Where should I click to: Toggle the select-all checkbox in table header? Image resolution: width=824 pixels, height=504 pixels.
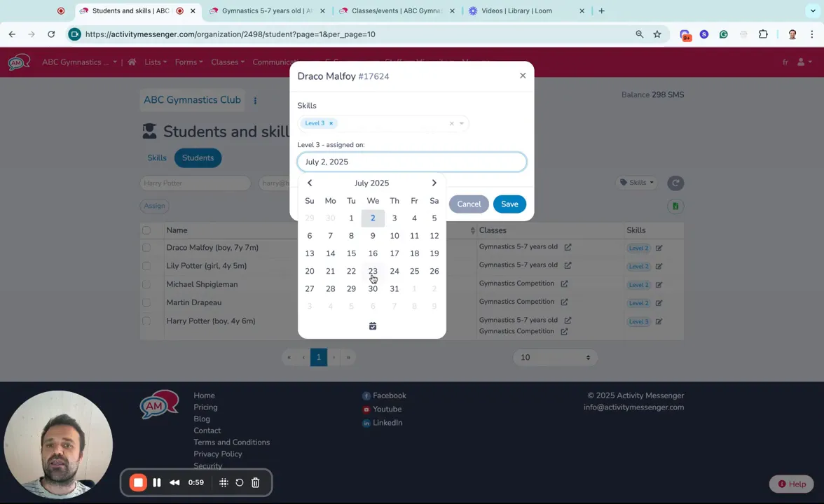[146, 230]
